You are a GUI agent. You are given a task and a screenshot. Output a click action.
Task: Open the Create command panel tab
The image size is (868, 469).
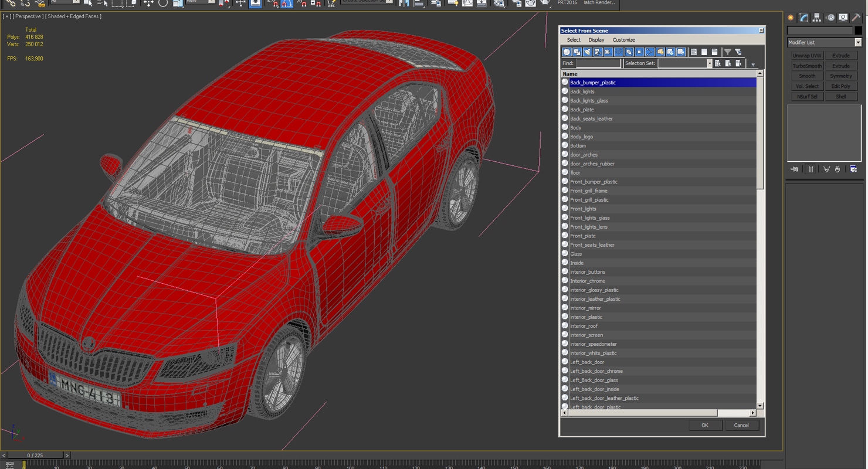pyautogui.click(x=791, y=18)
